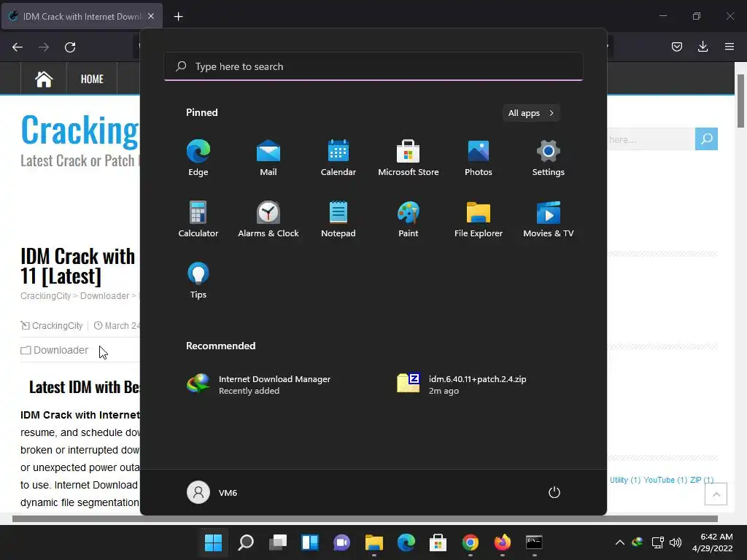
Task: Select the IDM Crack browser tab
Action: tap(82, 16)
